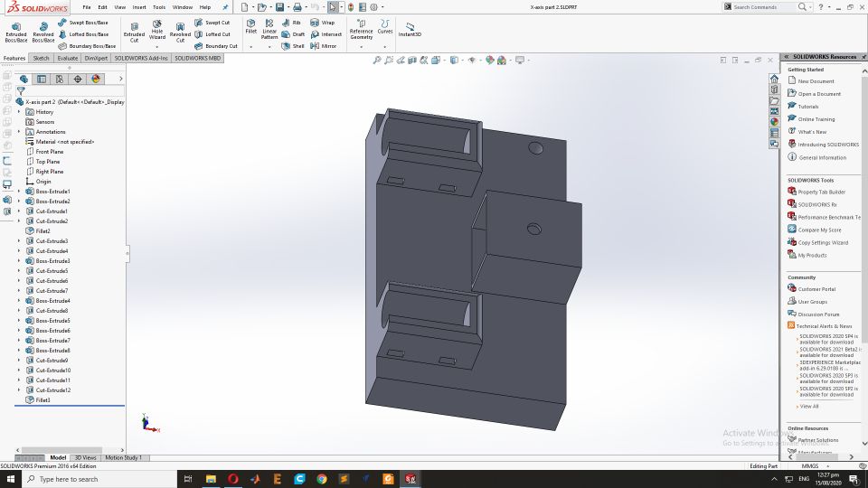Expand the Cut-Extrude12 feature
Screen dimensions: 868x488
19,390
